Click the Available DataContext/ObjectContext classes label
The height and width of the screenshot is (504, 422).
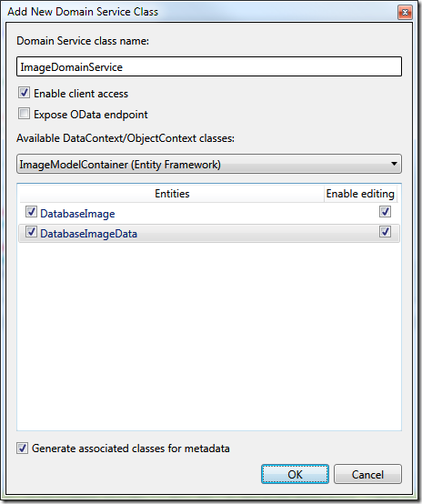tap(126, 138)
